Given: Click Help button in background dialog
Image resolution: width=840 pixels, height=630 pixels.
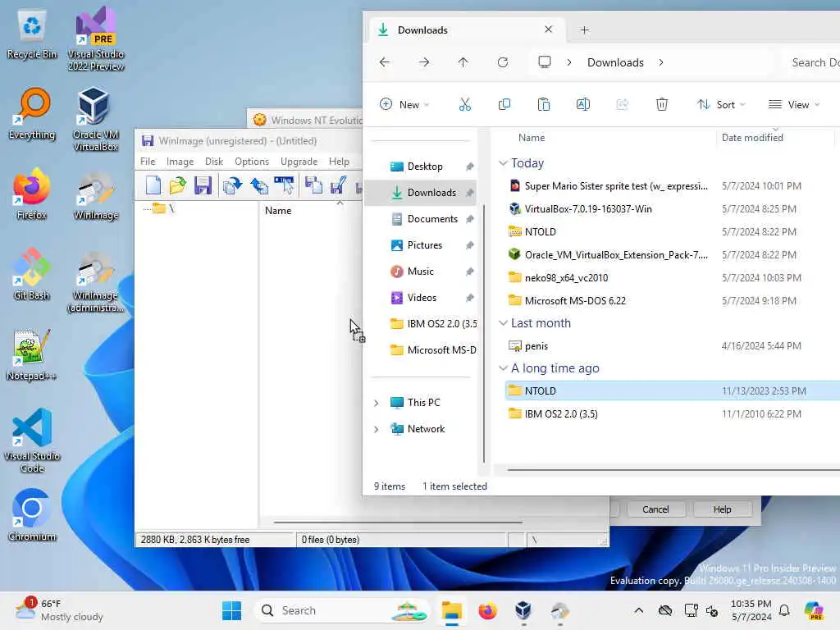Looking at the screenshot, I should click(722, 509).
